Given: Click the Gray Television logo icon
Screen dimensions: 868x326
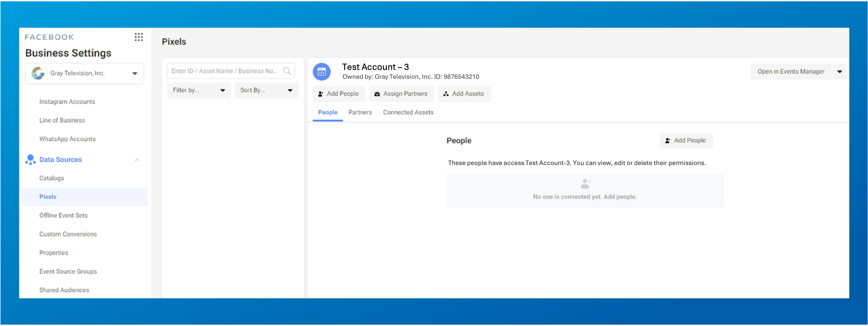Looking at the screenshot, I should [38, 73].
